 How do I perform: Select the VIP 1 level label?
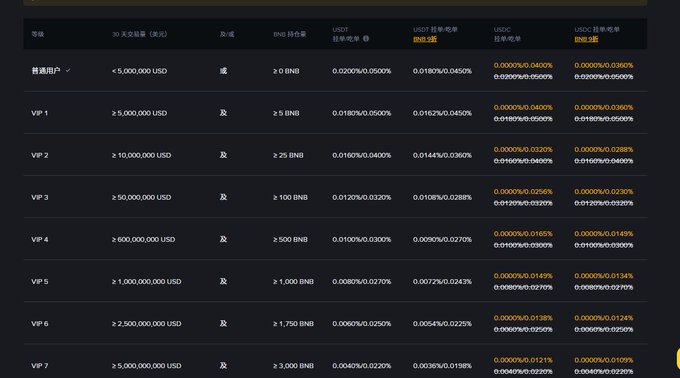(x=39, y=113)
